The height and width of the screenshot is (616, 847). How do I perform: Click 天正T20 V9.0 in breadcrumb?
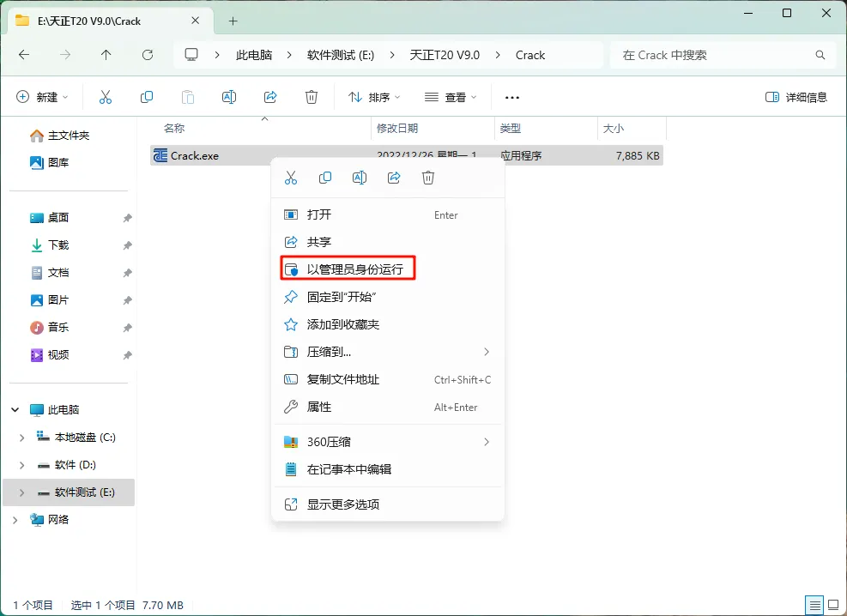tap(445, 55)
